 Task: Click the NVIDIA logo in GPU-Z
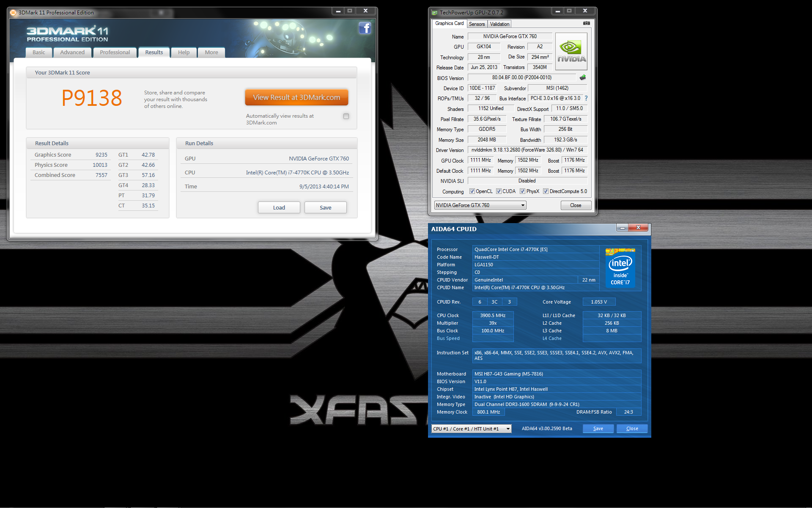571,52
